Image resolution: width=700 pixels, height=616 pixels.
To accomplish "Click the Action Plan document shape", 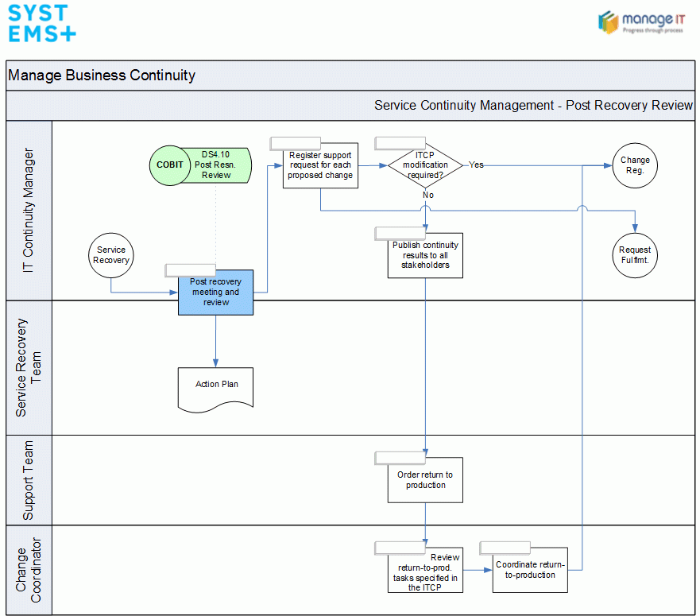I will (215, 389).
